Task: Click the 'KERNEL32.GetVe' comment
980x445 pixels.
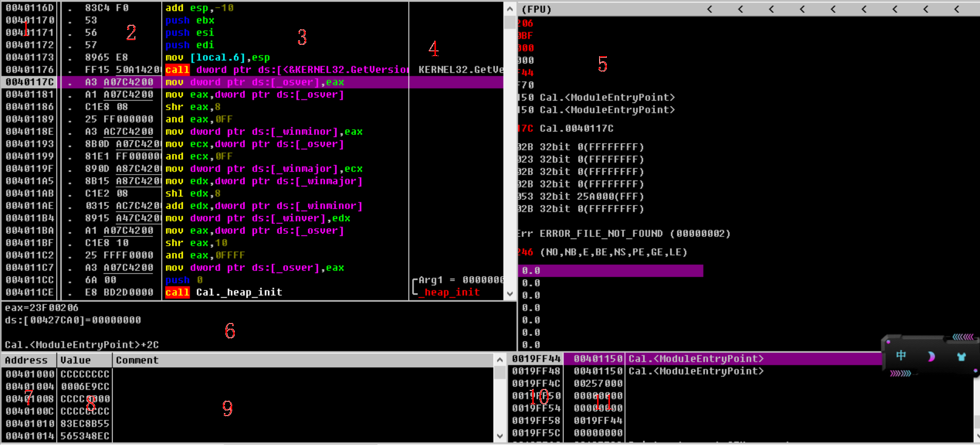Action: point(461,70)
